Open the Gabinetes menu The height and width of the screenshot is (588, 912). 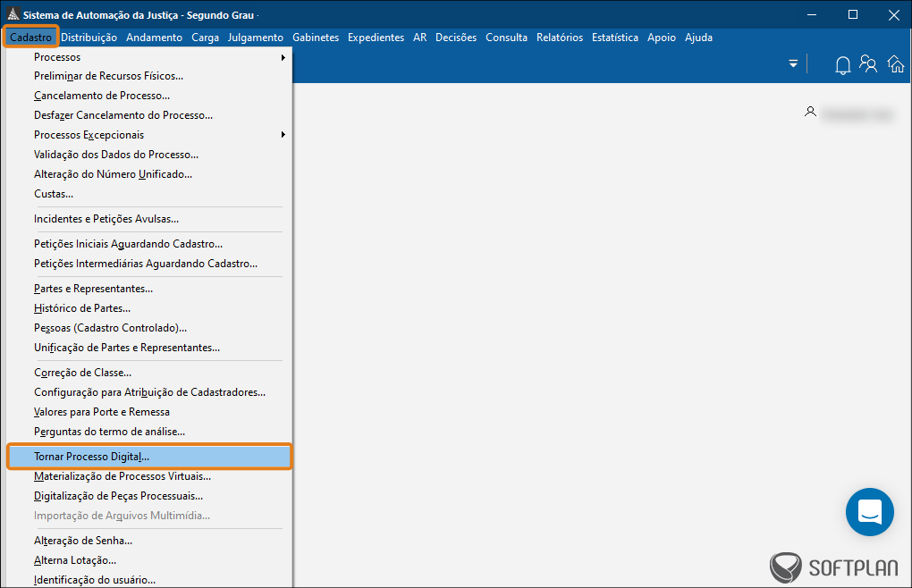pos(316,38)
